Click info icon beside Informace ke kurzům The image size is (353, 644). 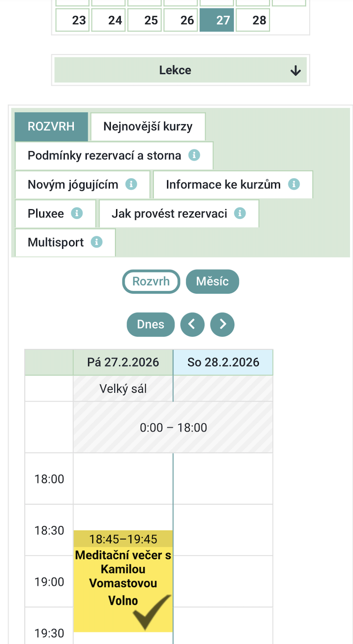pos(294,184)
